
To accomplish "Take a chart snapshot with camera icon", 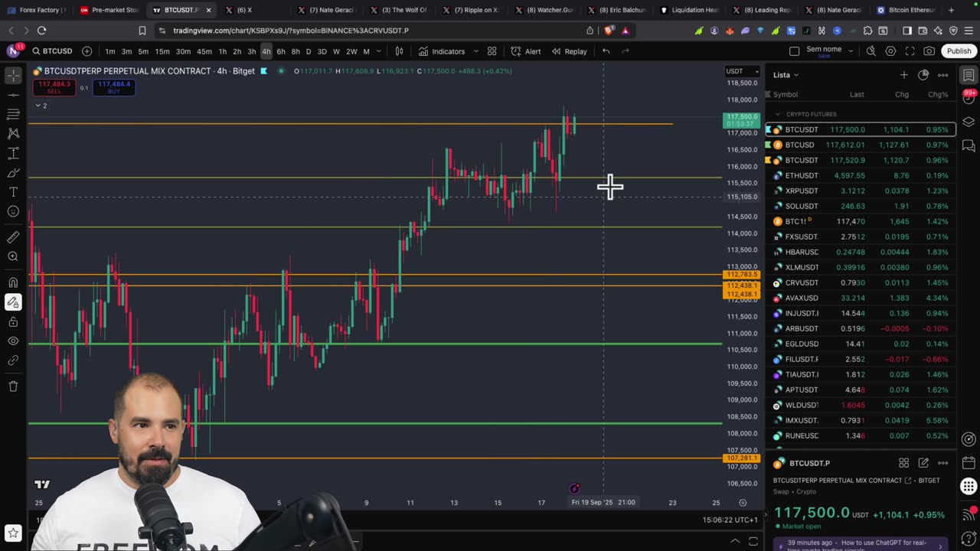I will click(x=929, y=51).
